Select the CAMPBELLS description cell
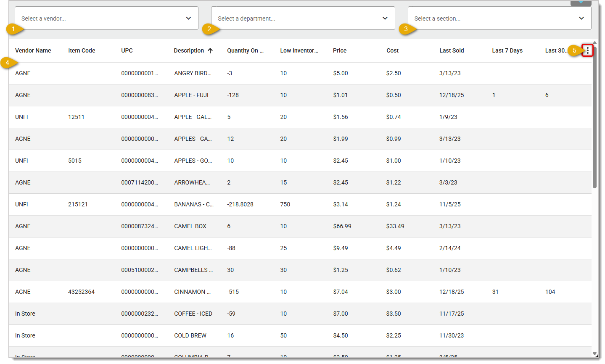Image resolution: width=605 pixels, height=364 pixels. click(x=193, y=270)
